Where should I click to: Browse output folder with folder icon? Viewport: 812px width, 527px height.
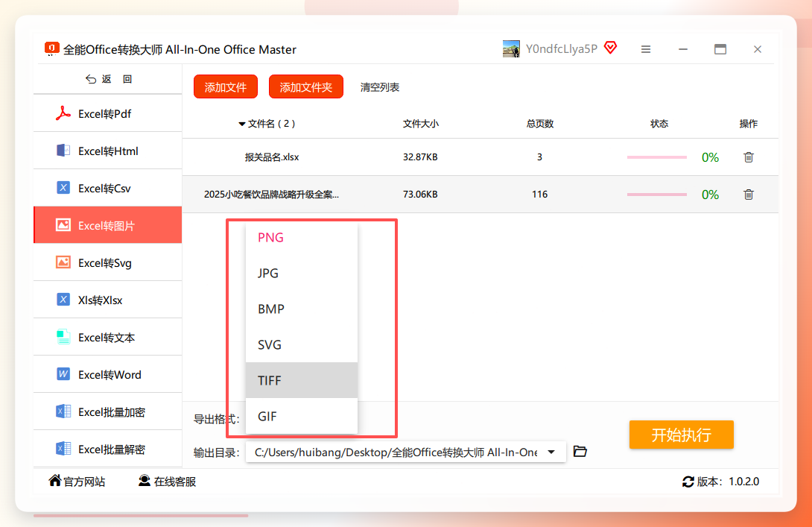point(580,452)
